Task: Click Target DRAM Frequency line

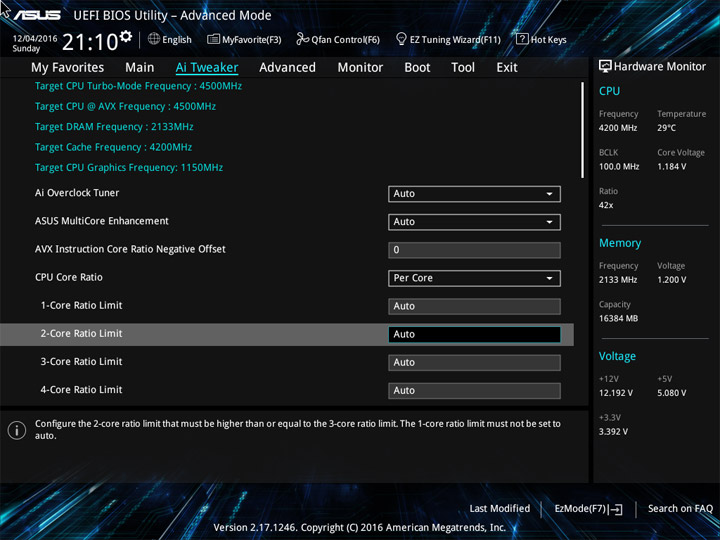Action: coord(114,127)
